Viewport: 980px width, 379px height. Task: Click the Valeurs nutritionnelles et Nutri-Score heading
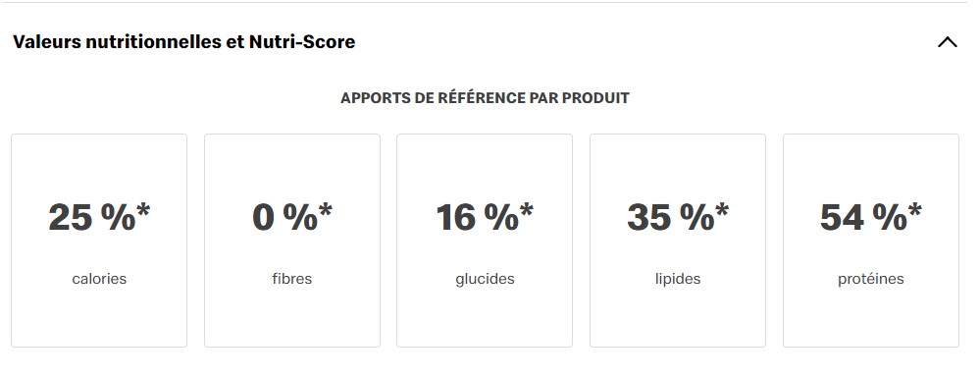tap(183, 42)
